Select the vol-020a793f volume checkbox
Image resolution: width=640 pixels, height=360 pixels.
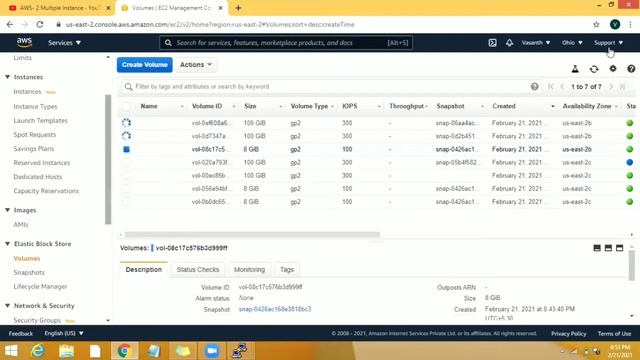(x=127, y=162)
